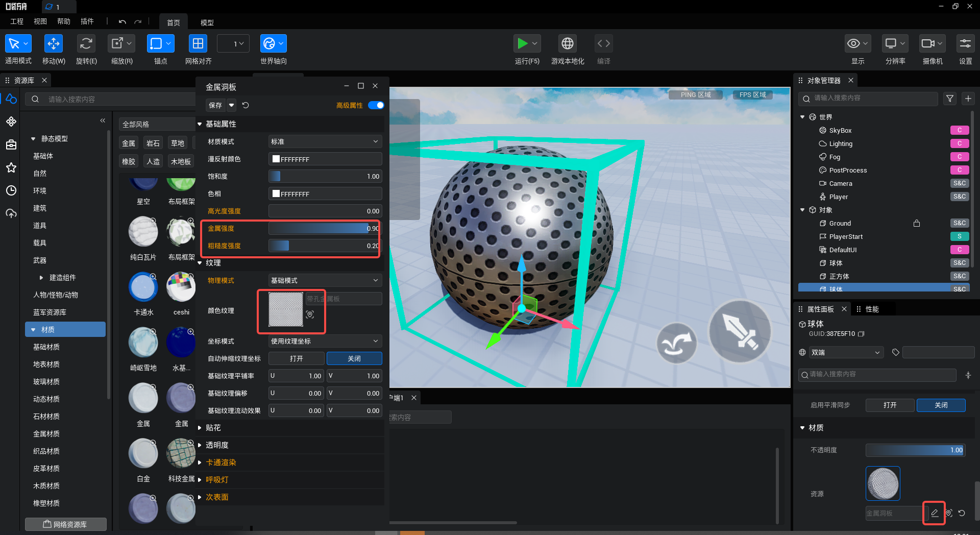This screenshot has width=980, height=535.
Task: Set 启用平滑同步 to 打开
Action: (890, 405)
